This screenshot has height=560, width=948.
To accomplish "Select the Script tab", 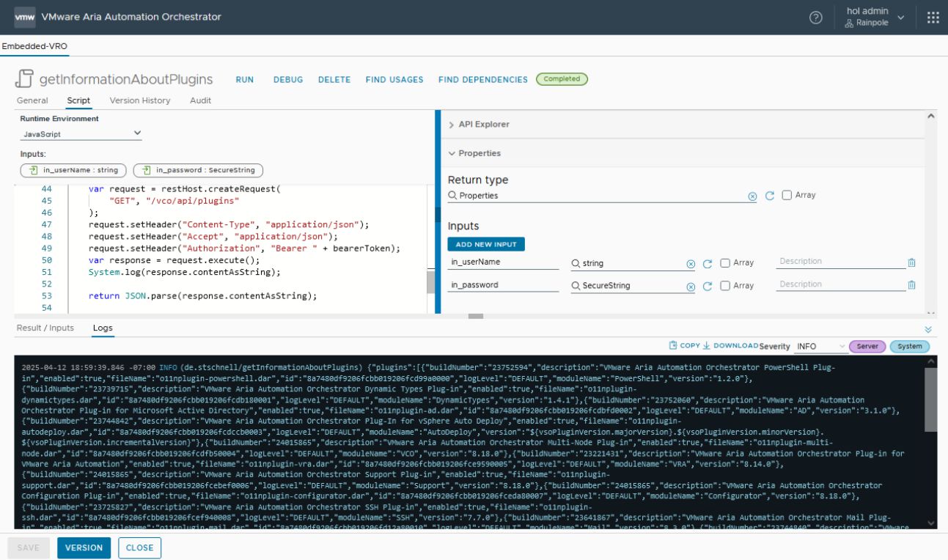I will pyautogui.click(x=78, y=100).
